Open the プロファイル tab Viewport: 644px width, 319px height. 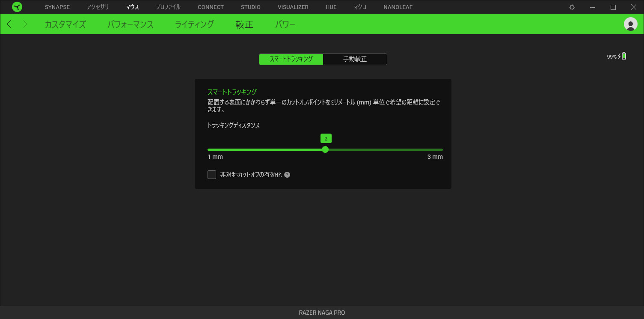click(x=168, y=7)
